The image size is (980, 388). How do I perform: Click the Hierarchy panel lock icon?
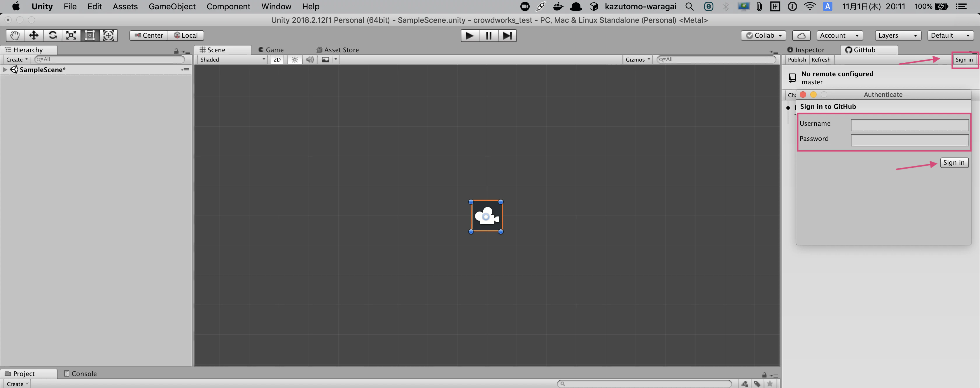click(x=176, y=51)
